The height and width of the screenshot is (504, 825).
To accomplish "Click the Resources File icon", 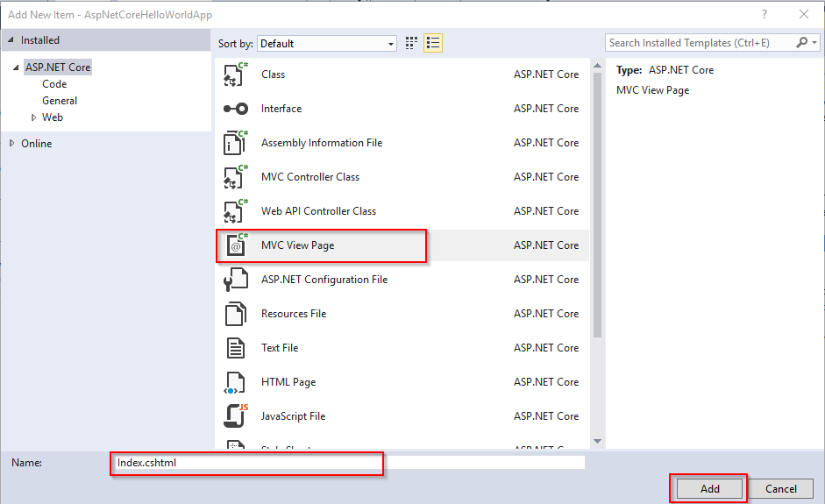I will click(235, 314).
